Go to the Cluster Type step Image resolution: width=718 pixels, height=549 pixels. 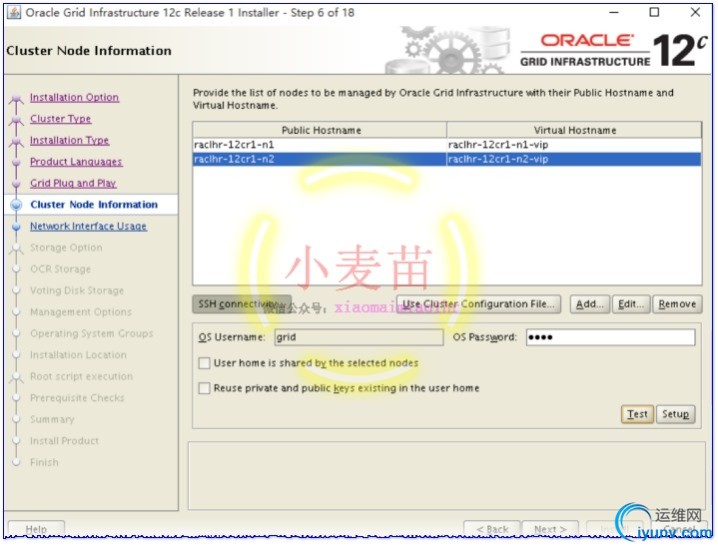[x=60, y=119]
